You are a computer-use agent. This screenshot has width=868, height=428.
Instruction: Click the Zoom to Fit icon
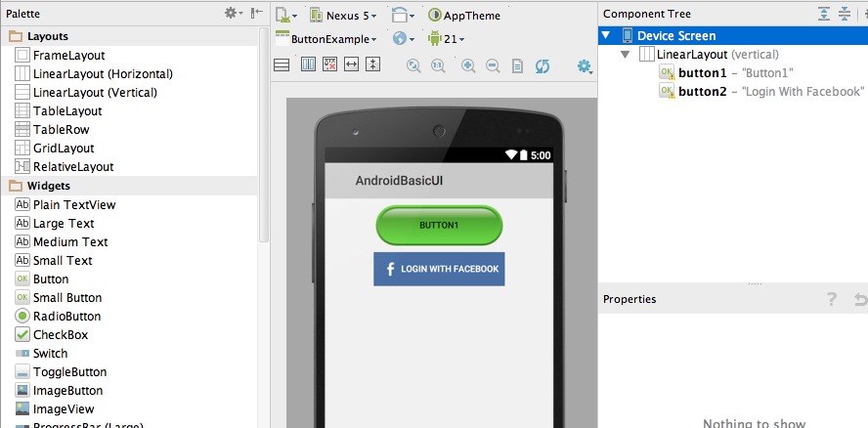[413, 65]
